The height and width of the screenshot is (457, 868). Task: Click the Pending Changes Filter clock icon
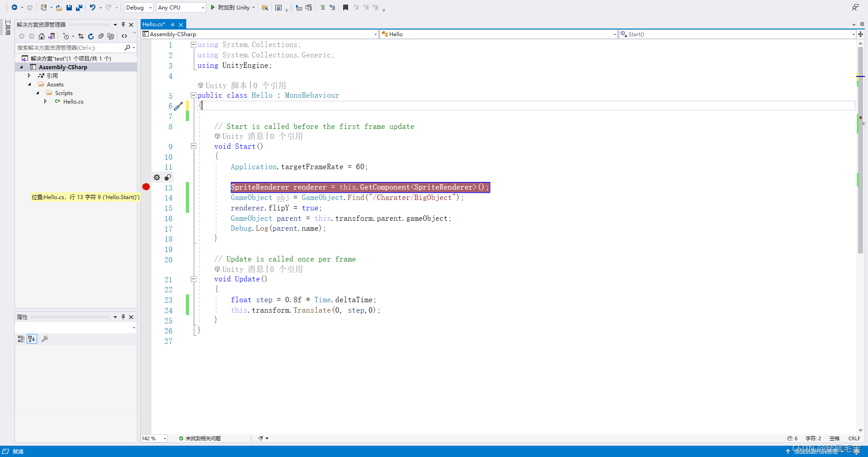coord(66,36)
